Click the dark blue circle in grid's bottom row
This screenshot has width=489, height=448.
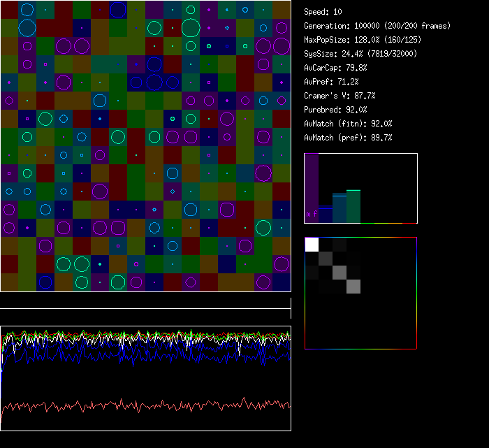(45, 282)
